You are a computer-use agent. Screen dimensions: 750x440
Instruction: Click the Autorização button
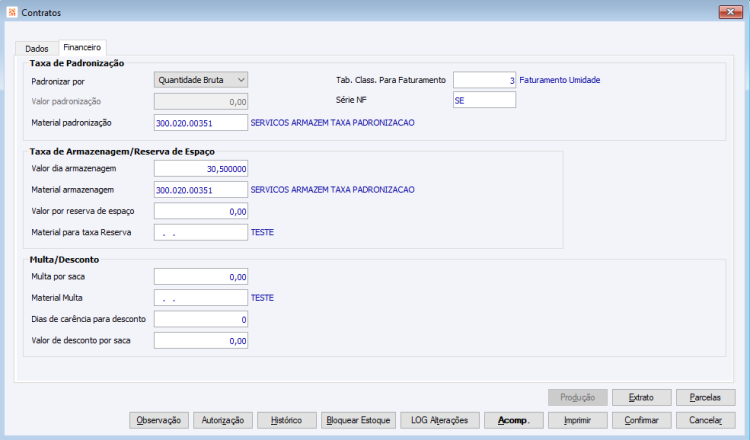click(223, 420)
